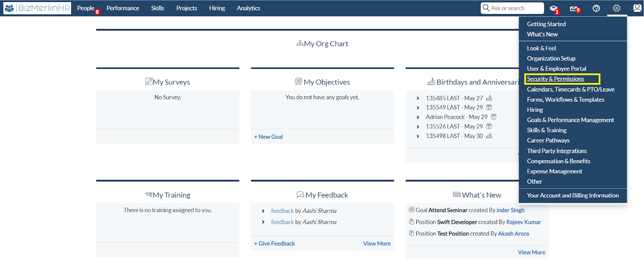Open Compensation & Benefits settings
This screenshot has height=272, width=644.
[559, 161]
